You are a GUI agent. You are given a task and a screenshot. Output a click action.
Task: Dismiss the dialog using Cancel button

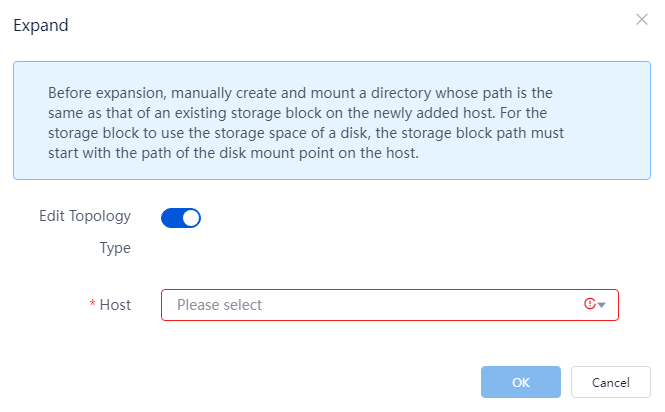[x=611, y=382]
